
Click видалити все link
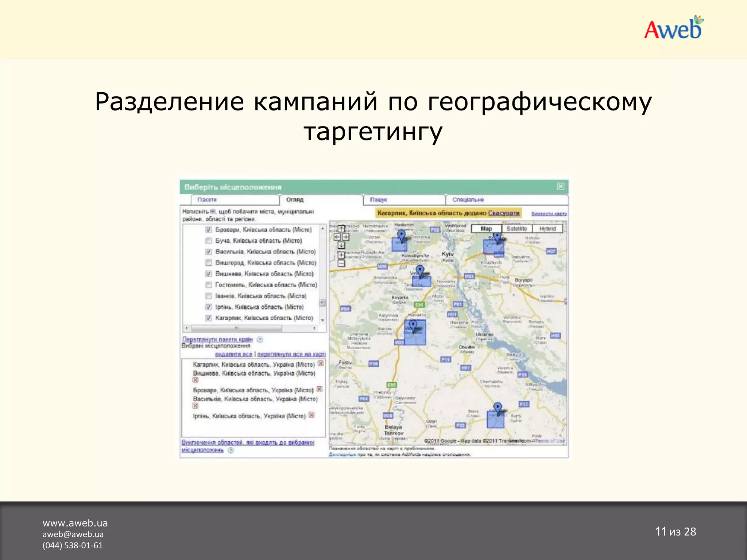[x=234, y=354]
